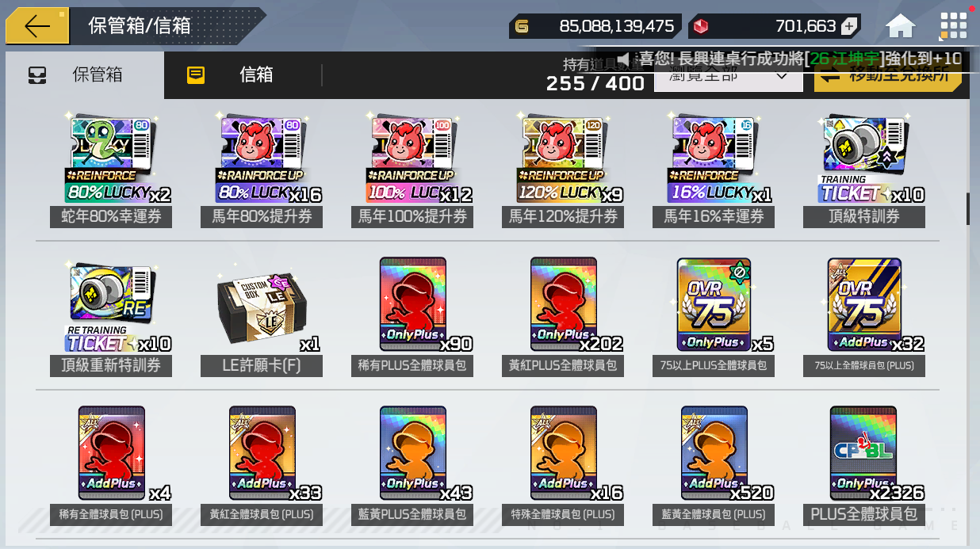
Task: Go back using the yellow arrow button
Action: 37,26
